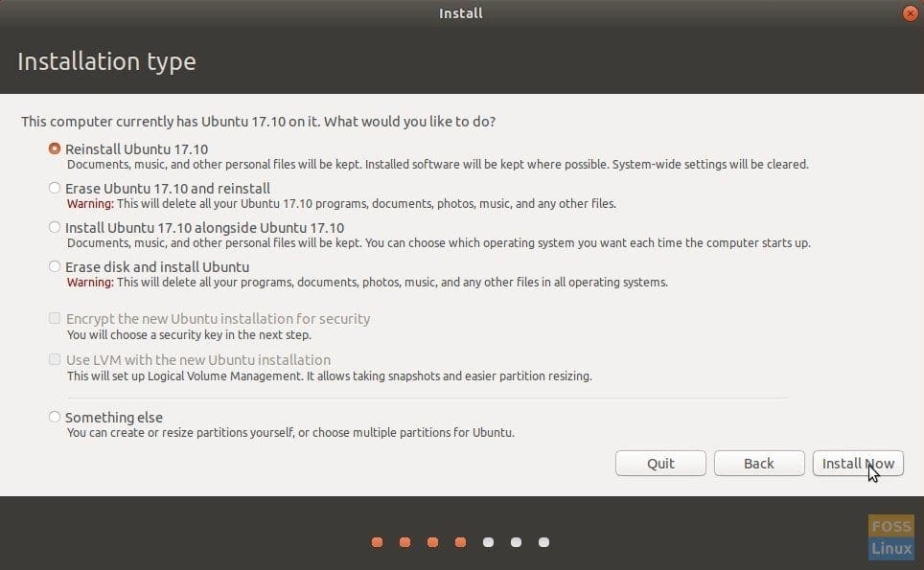Click the 'This computer currently has Ubuntu 17.10' question text

(258, 122)
